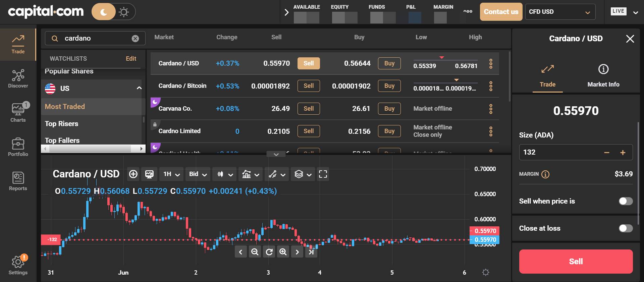Clear the cardano search field
644x282 pixels.
point(135,38)
